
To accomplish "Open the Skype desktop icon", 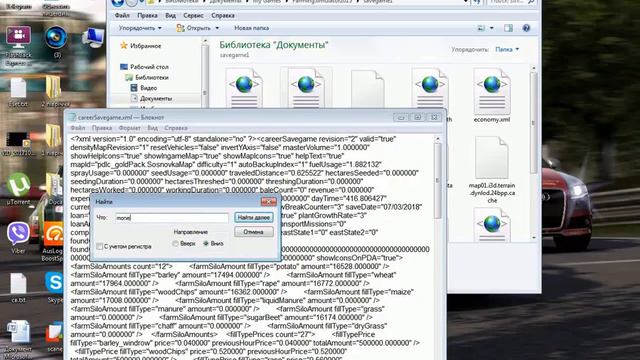I will 55,287.
